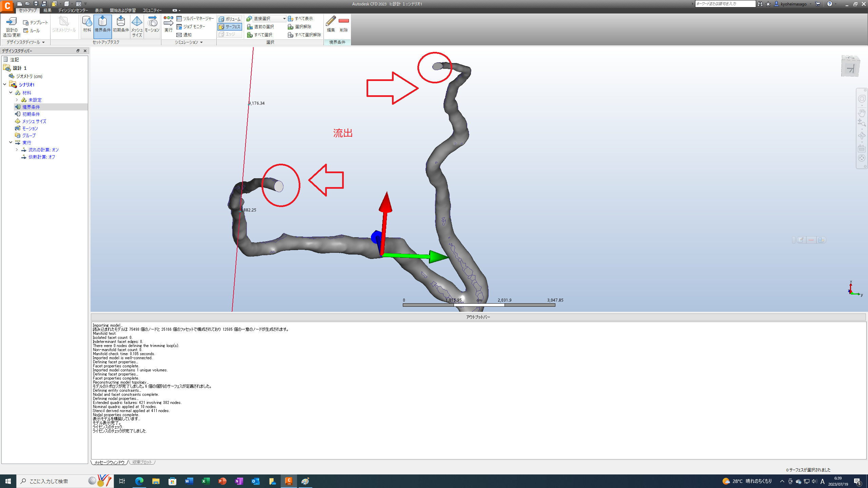Open the 表示 ribbon tab
The width and height of the screenshot is (868, 488).
tap(99, 11)
